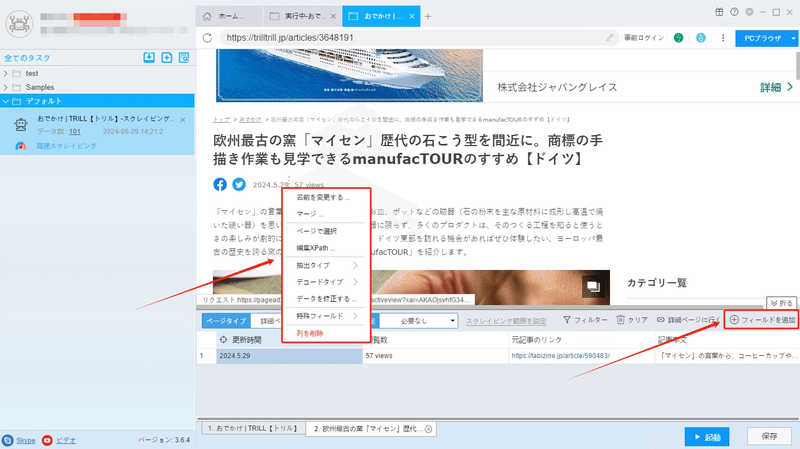Close the active おでかけ tab
Image resolution: width=800 pixels, height=449 pixels.
click(x=412, y=16)
